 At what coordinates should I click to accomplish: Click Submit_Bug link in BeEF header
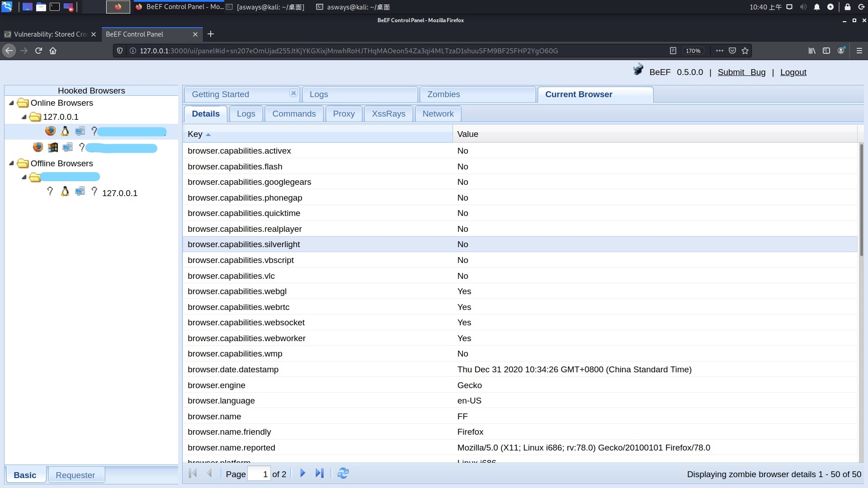(741, 71)
